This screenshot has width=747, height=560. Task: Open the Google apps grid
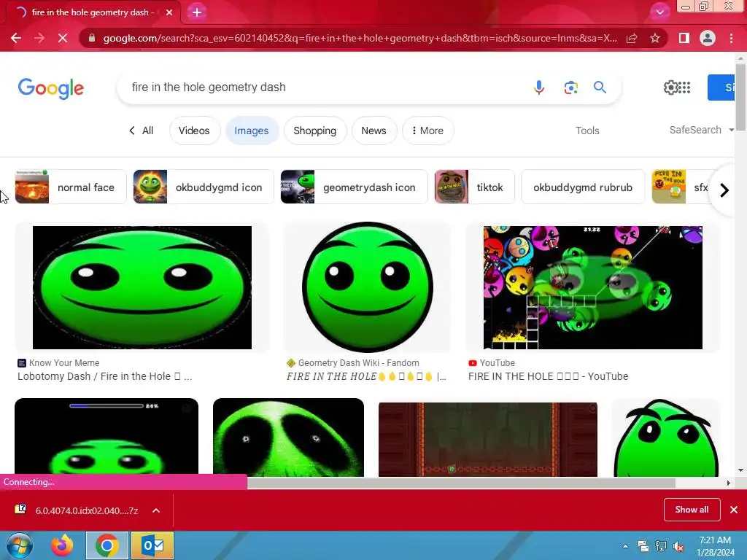(684, 87)
